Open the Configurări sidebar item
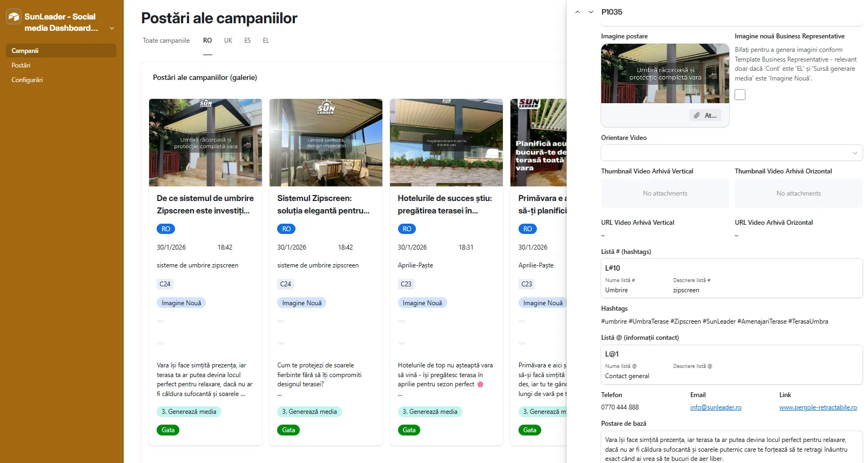Screen dimensions: 868x463 tap(27, 80)
